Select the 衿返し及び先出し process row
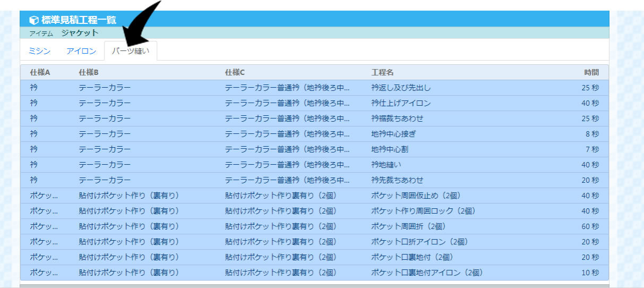Screen dimensions: 644x288 [401, 88]
